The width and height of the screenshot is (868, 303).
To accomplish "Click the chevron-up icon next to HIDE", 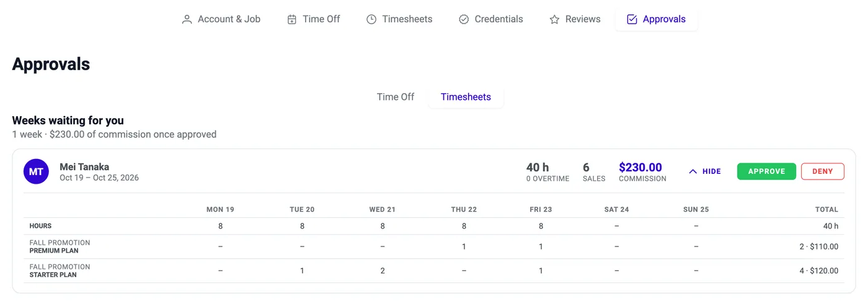I will point(693,171).
